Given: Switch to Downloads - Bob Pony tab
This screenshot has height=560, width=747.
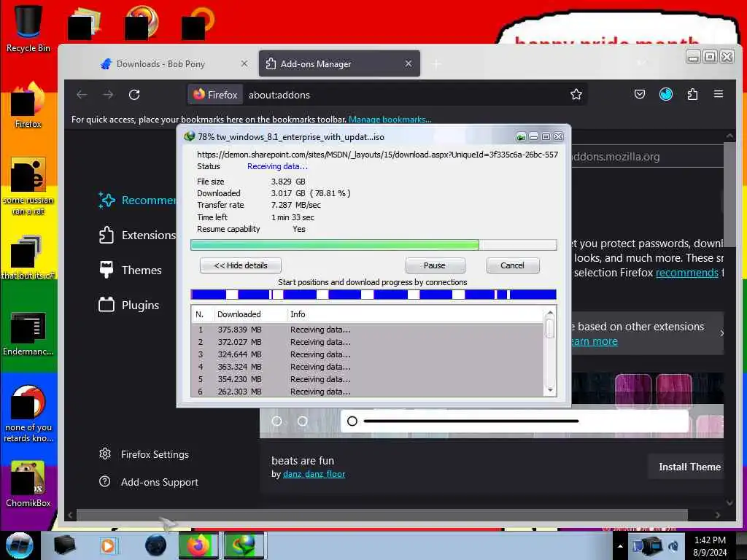Looking at the screenshot, I should point(174,64).
